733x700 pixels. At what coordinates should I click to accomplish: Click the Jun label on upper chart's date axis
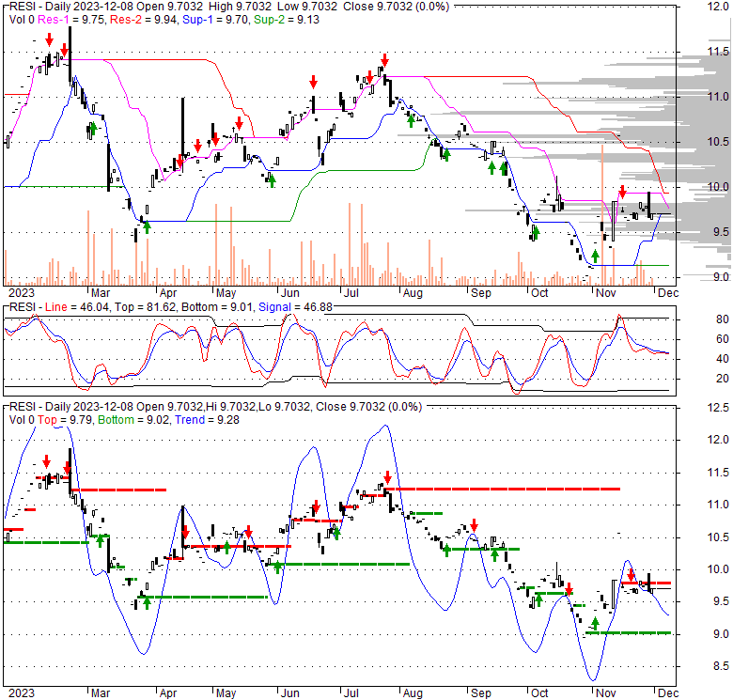(x=289, y=293)
